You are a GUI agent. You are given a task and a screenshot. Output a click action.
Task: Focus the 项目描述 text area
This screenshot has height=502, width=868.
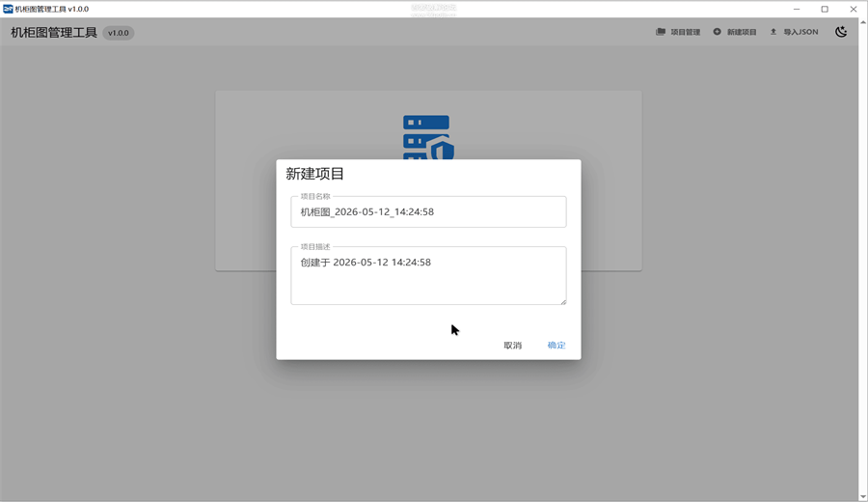(x=428, y=275)
